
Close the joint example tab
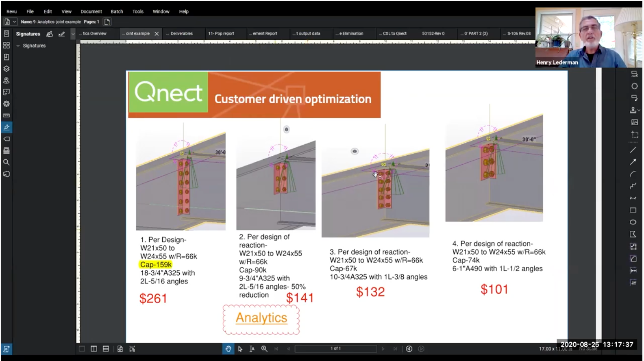click(157, 34)
